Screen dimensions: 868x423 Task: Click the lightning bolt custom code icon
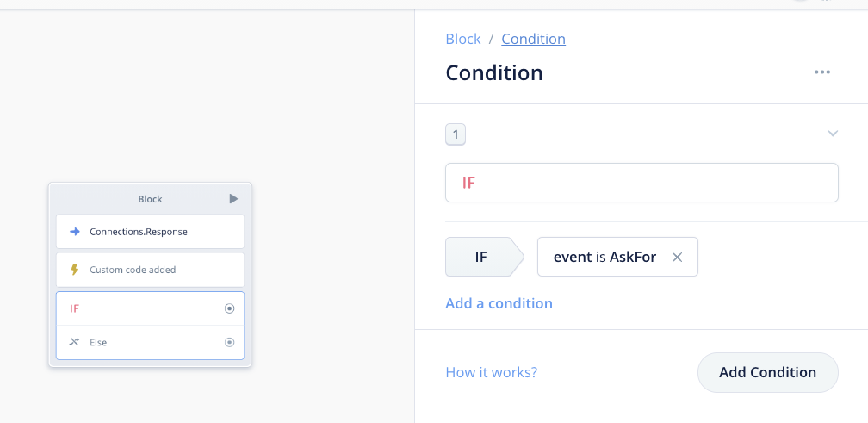pos(75,270)
